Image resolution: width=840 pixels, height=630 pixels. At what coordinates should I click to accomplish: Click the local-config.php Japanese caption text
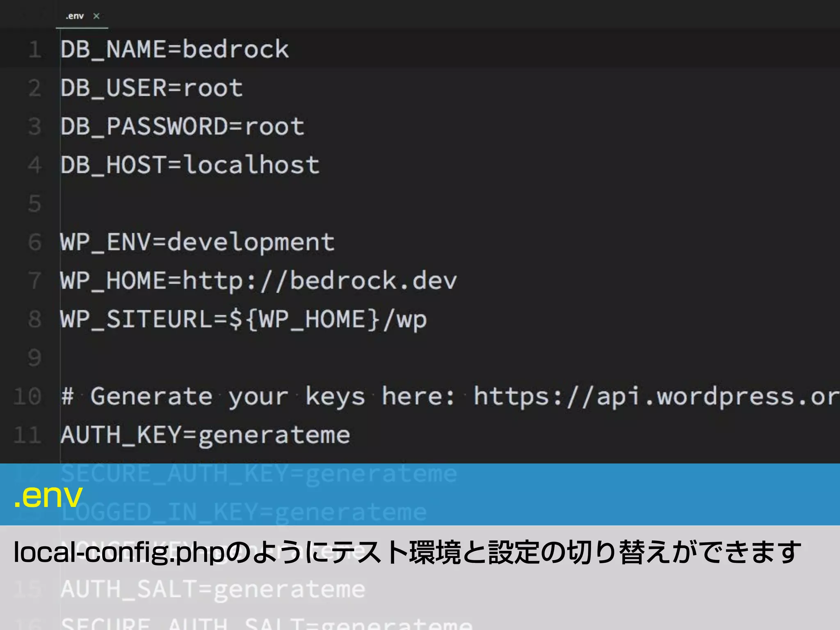[x=407, y=552]
